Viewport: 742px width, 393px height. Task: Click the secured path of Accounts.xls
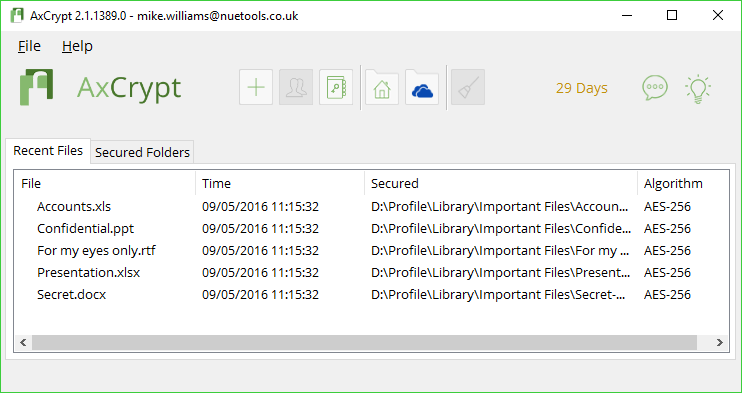pyautogui.click(x=501, y=207)
